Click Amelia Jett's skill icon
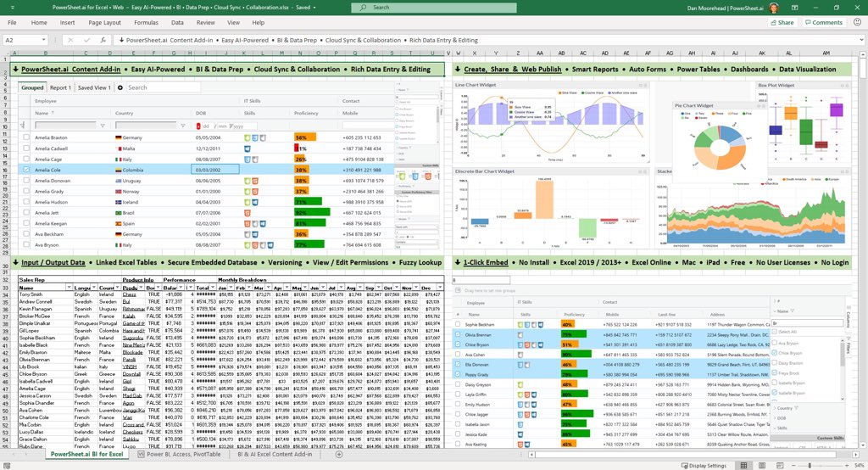 [x=247, y=213]
